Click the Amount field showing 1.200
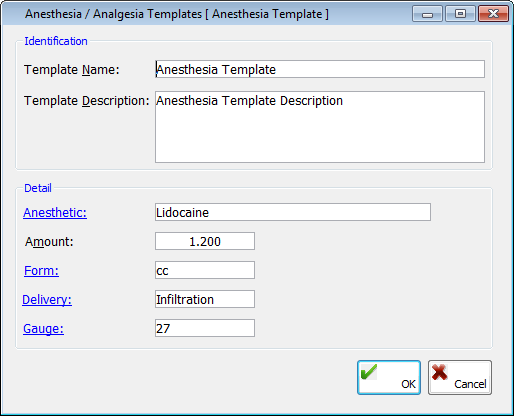This screenshot has height=416, width=514. (205, 241)
